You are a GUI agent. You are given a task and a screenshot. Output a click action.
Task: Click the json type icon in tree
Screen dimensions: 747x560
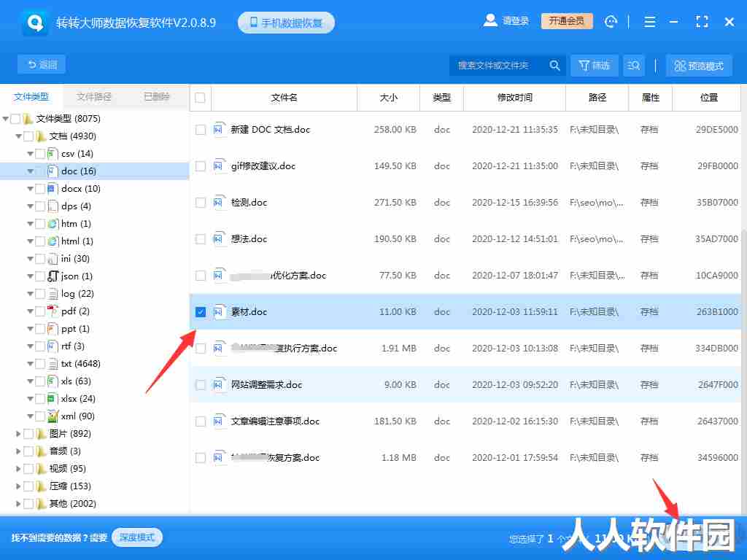(x=53, y=276)
